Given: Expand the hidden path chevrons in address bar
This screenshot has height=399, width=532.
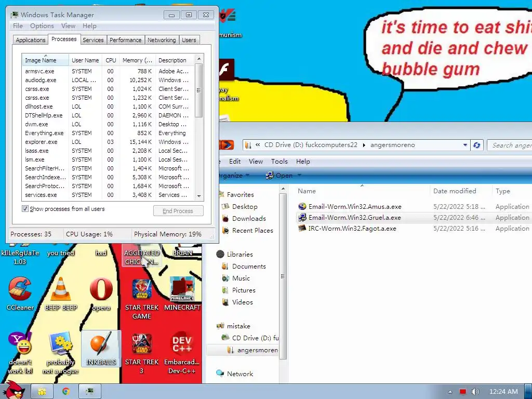Looking at the screenshot, I should point(258,145).
